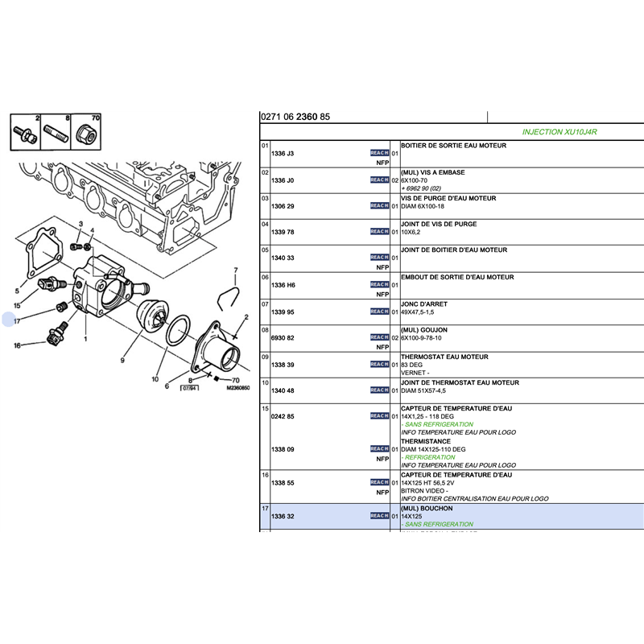The width and height of the screenshot is (644, 644).
Task: Click the REACH badge for part 6930 82
Action: pyautogui.click(x=379, y=337)
